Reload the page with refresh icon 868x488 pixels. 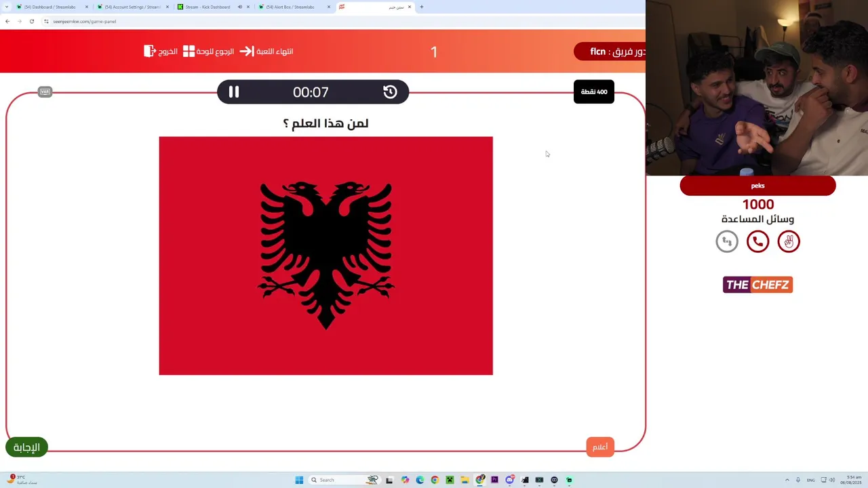(32, 21)
